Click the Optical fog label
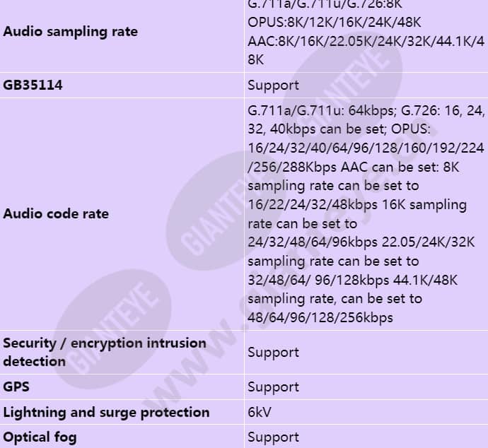Screen dimensions: 488x448 coord(40,437)
